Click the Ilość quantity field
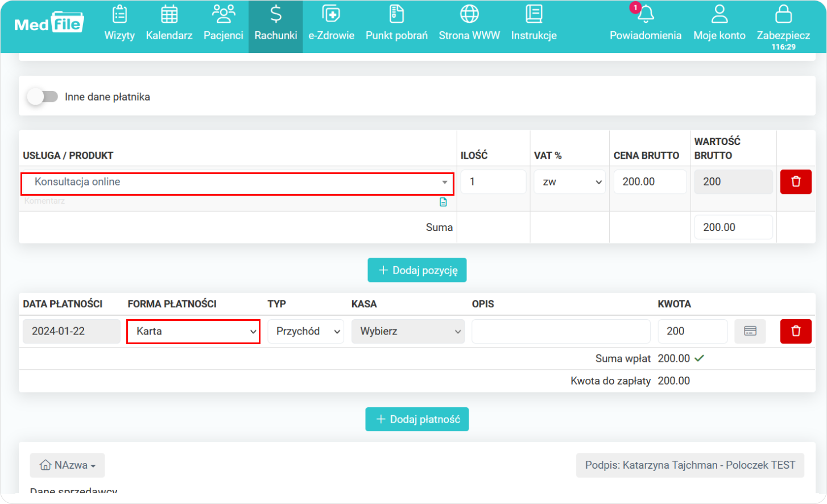The height and width of the screenshot is (504, 827). point(493,182)
